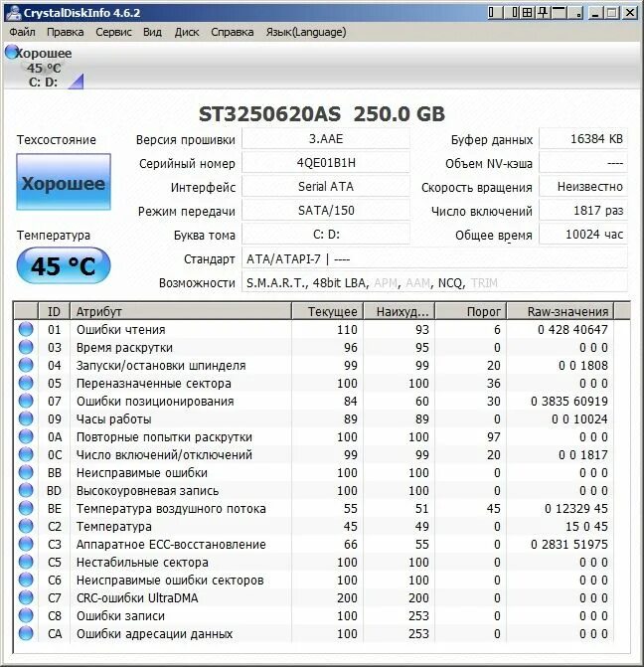Click the blue status orb next to Хорошее drive label
This screenshot has height=667, width=644.
click(12, 52)
